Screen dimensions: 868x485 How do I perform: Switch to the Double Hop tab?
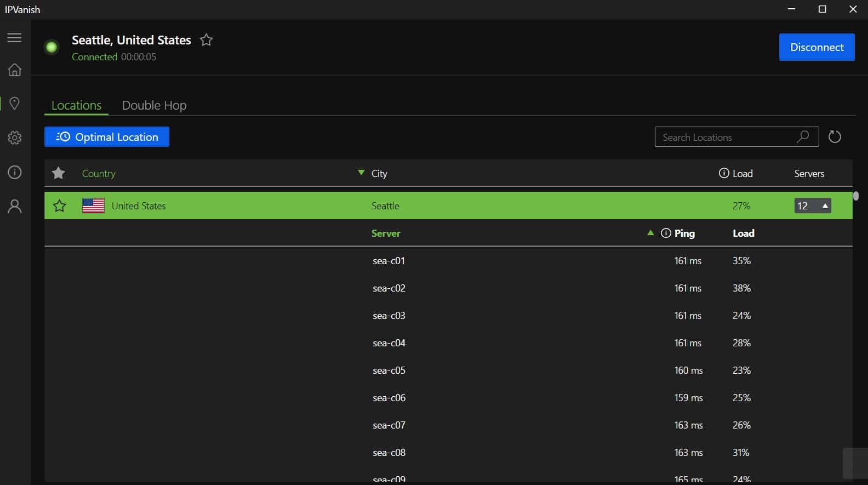pos(154,105)
